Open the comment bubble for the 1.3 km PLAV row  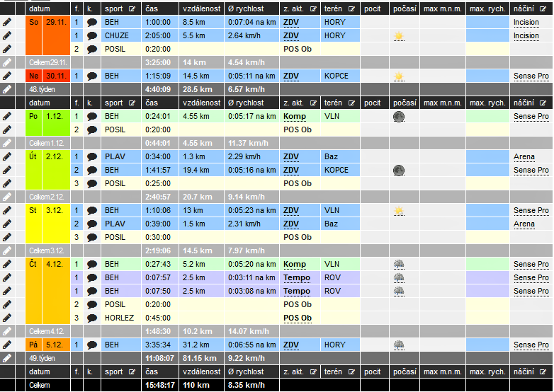tap(92, 156)
